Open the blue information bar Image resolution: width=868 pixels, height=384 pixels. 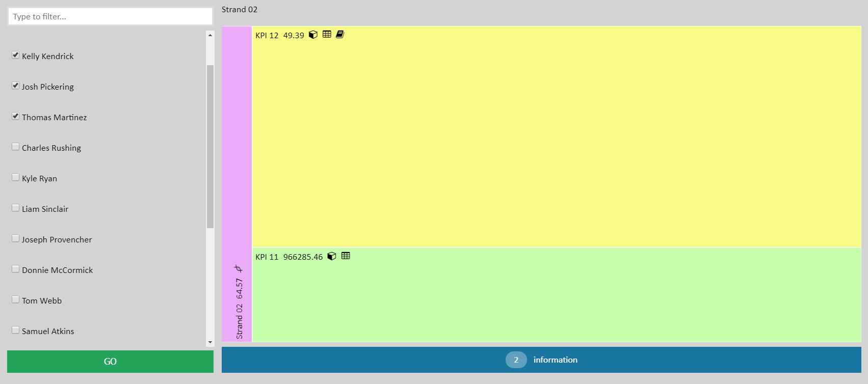click(x=555, y=360)
